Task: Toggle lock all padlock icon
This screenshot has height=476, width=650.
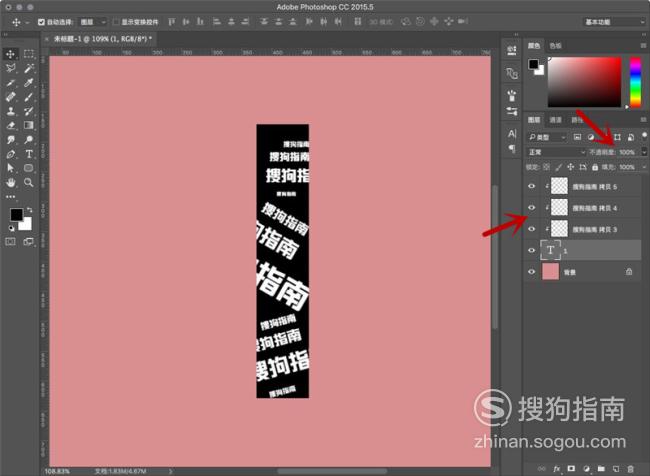Action: [x=595, y=167]
